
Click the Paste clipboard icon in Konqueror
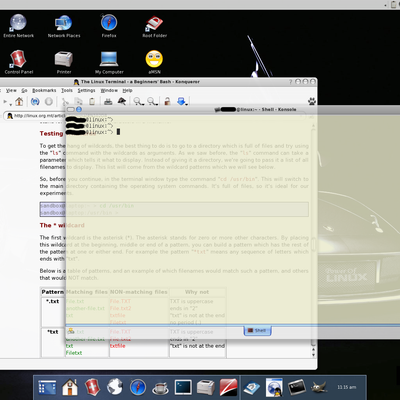[x=92, y=101]
